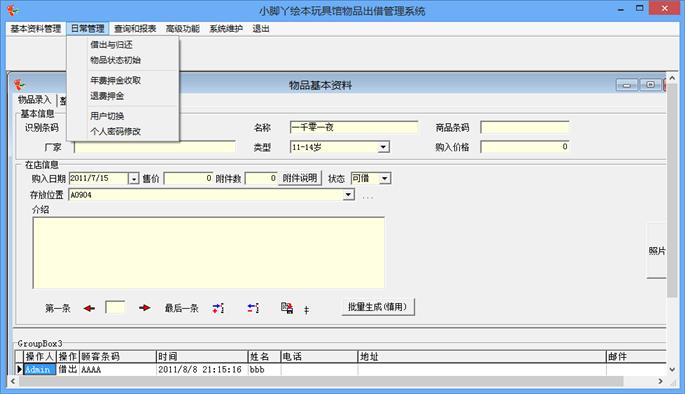Expand the 存放位置 dropdown showing A0904

coord(348,194)
